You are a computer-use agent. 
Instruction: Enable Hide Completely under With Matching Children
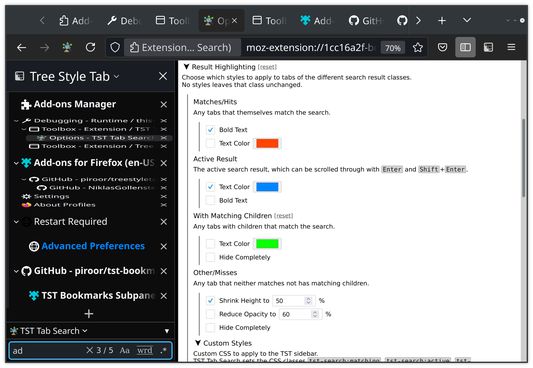210,257
